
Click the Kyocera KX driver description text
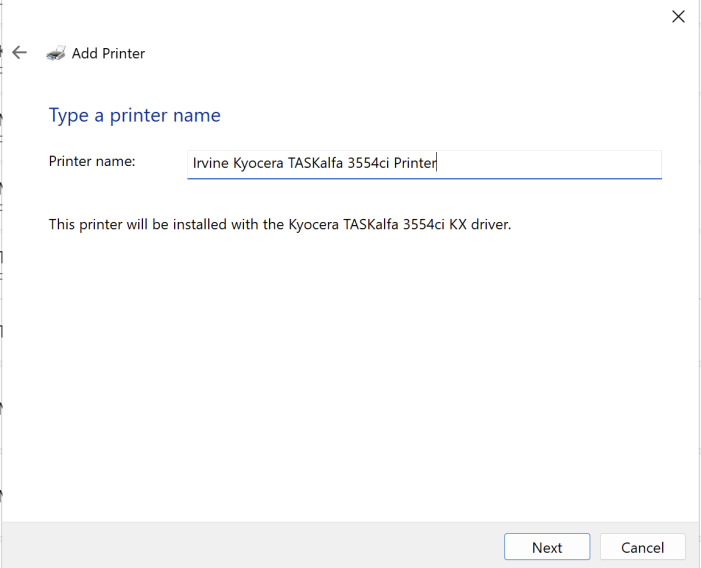280,224
